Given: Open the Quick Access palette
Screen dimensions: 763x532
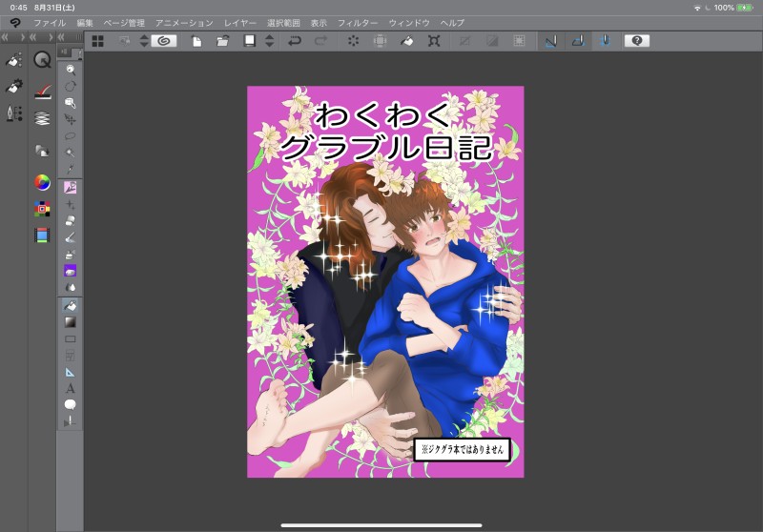Looking at the screenshot, I should (x=42, y=60).
